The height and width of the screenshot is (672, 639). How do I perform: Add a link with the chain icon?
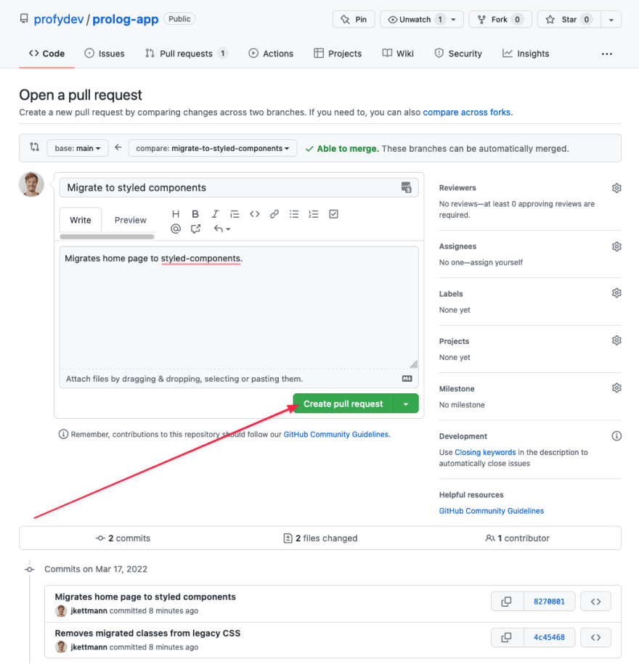point(274,214)
